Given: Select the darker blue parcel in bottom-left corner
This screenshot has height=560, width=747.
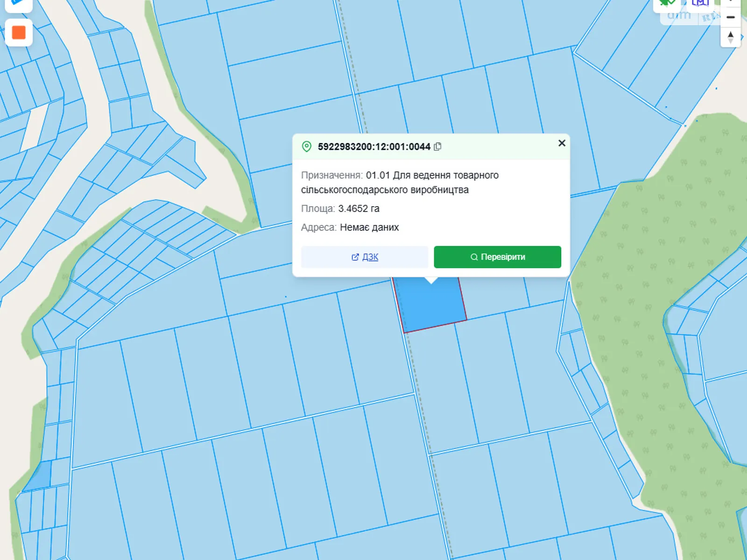Looking at the screenshot, I should click(38, 476).
